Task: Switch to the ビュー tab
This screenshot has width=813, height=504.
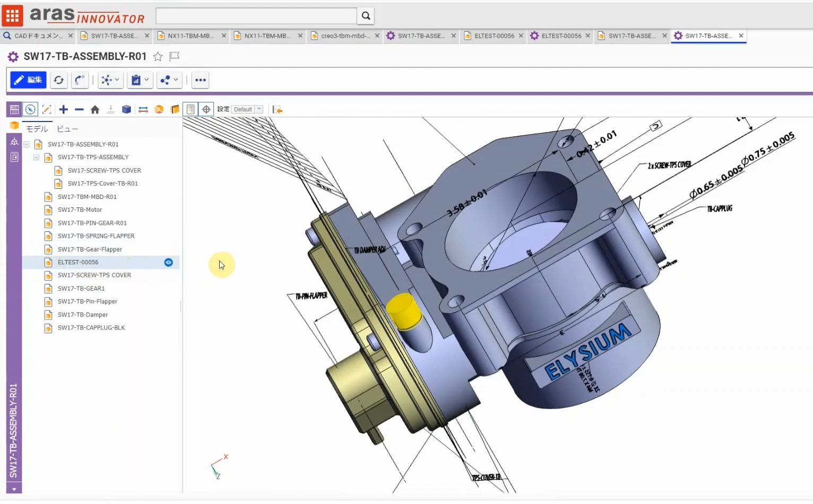Action: click(67, 129)
